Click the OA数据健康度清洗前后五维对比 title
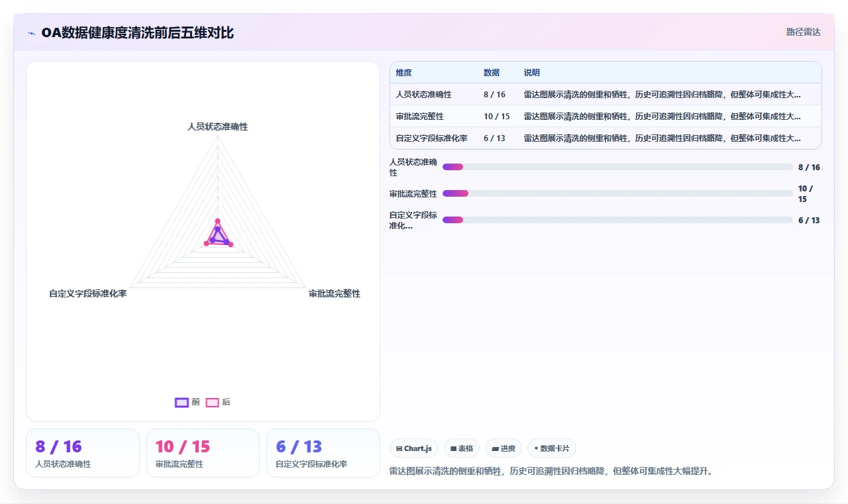This screenshot has height=504, width=848. tap(137, 32)
